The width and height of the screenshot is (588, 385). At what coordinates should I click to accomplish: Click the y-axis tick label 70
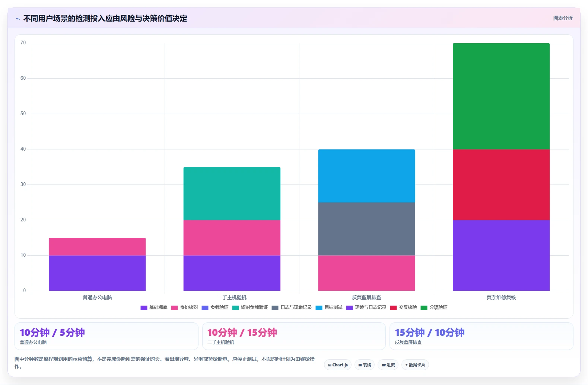pos(23,43)
